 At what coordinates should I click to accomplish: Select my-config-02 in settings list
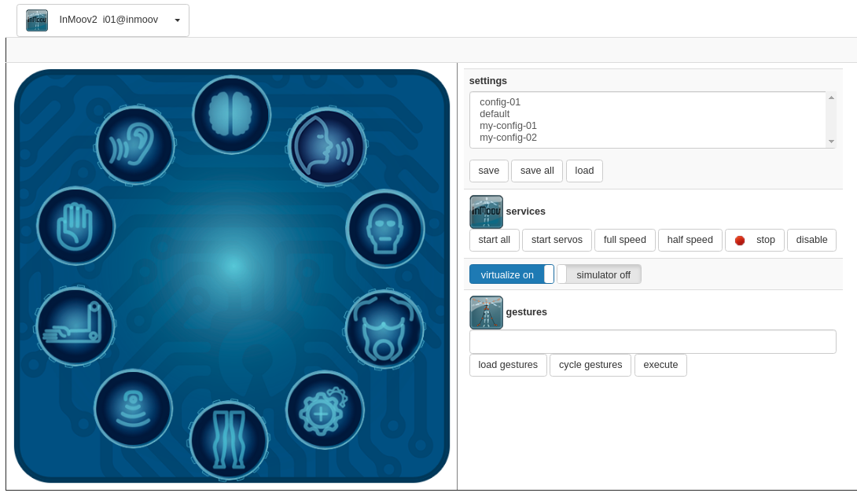pyautogui.click(x=508, y=138)
